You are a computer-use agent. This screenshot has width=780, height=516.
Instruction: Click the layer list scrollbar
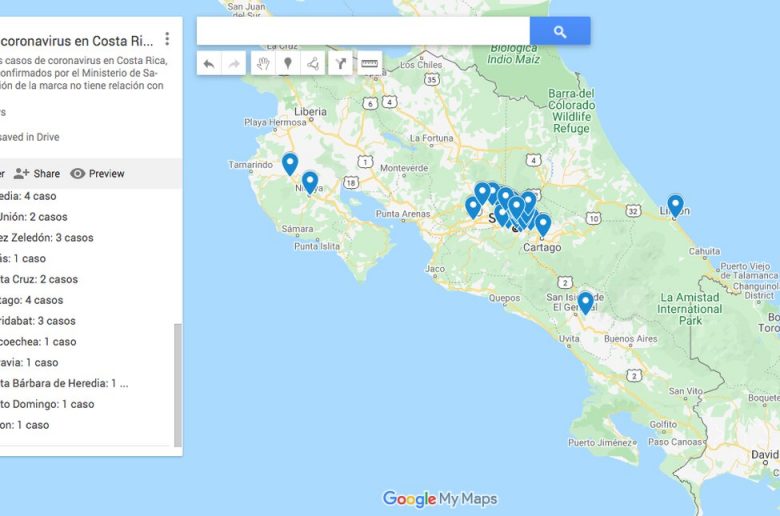click(x=178, y=384)
